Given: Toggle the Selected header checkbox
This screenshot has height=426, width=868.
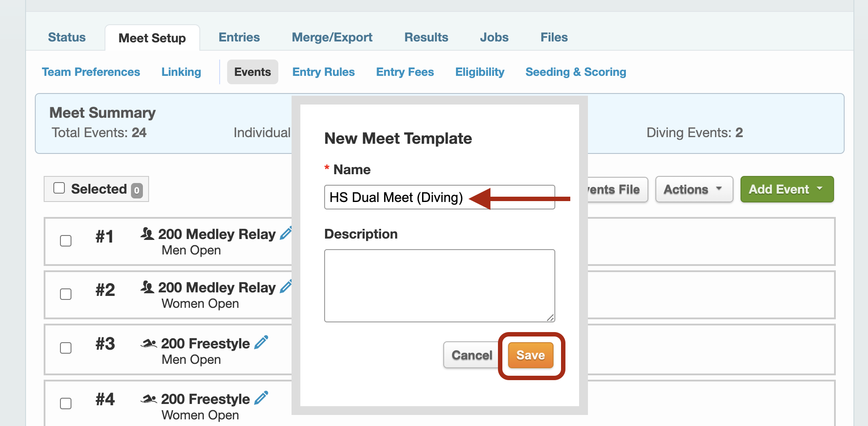Looking at the screenshot, I should 60,188.
